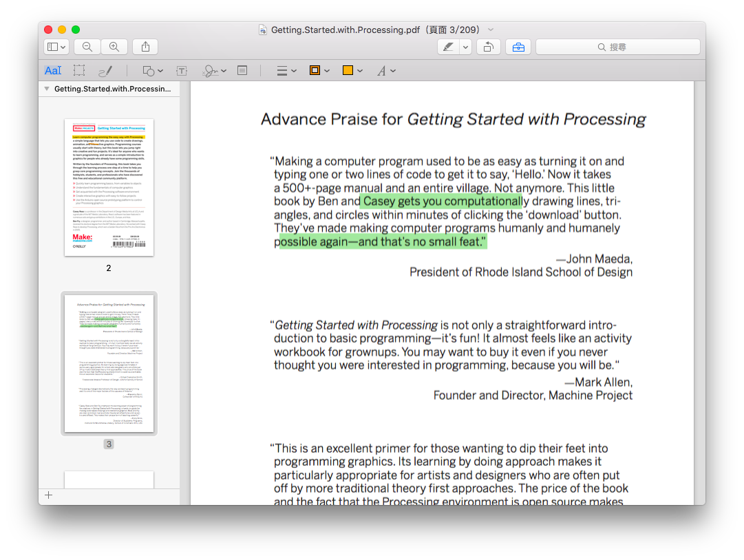This screenshot has width=744, height=560.
Task: Rotate the page with the rotate button
Action: [x=488, y=47]
